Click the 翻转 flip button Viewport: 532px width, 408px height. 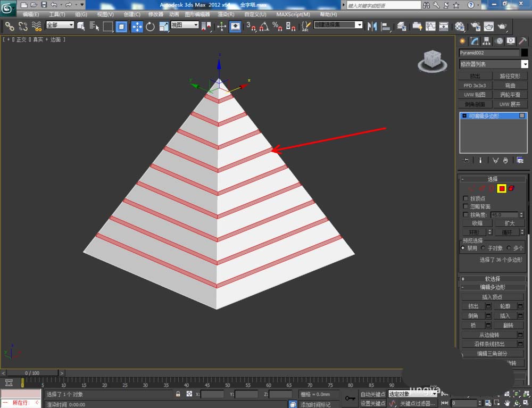(508, 325)
